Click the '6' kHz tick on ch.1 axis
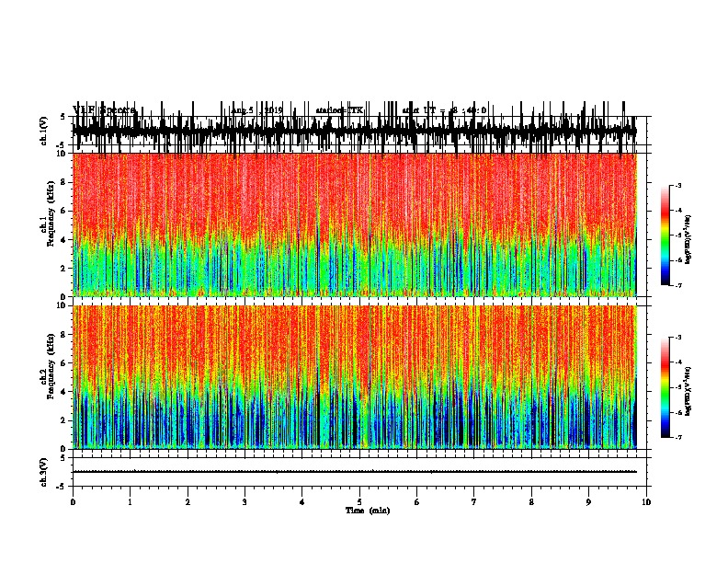This screenshot has height=563, width=728. [64, 211]
